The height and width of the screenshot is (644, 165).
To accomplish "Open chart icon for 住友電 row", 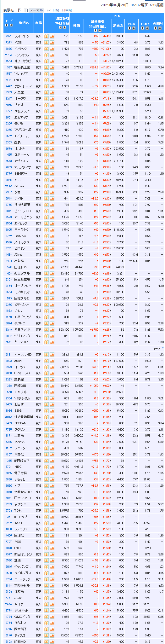I will click(x=52, y=591).
